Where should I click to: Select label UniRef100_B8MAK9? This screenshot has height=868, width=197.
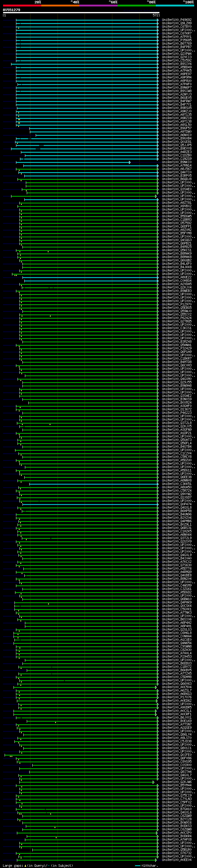click(177, 253)
